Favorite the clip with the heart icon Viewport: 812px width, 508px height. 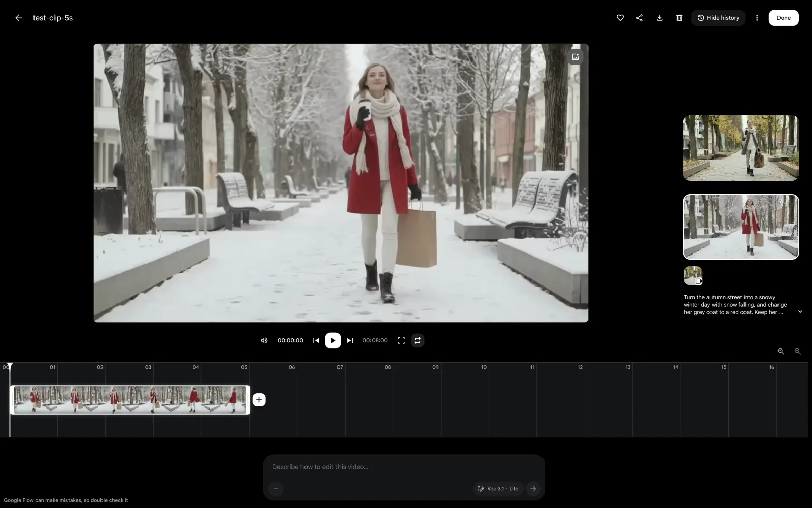pyautogui.click(x=620, y=18)
